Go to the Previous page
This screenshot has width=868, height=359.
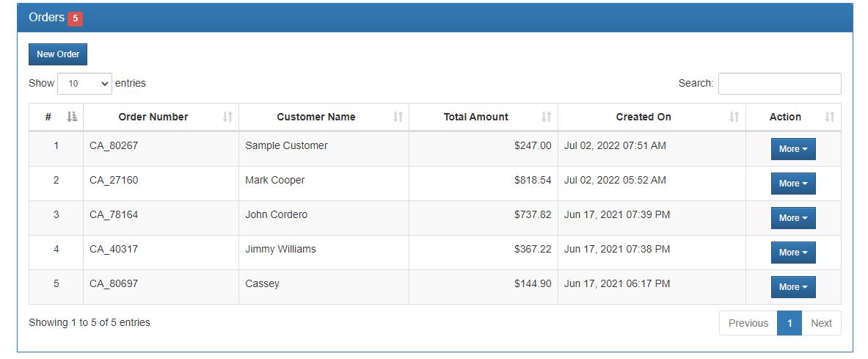748,323
